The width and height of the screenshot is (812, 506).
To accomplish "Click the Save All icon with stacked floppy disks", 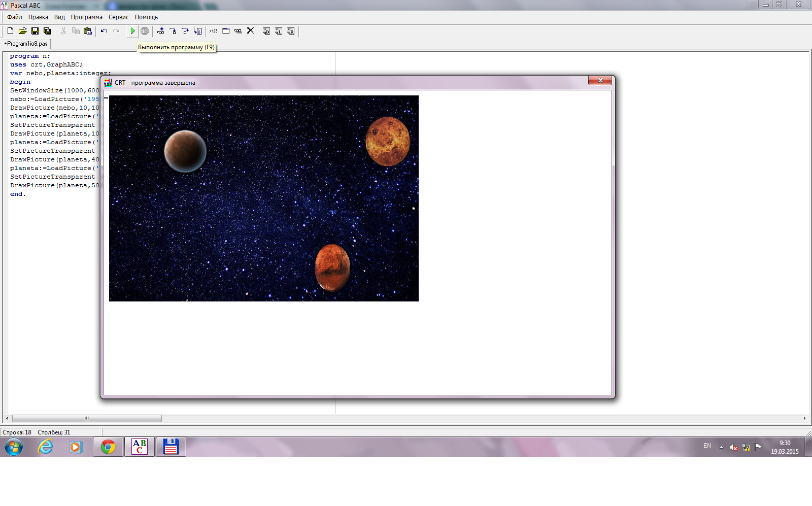I will tap(47, 31).
